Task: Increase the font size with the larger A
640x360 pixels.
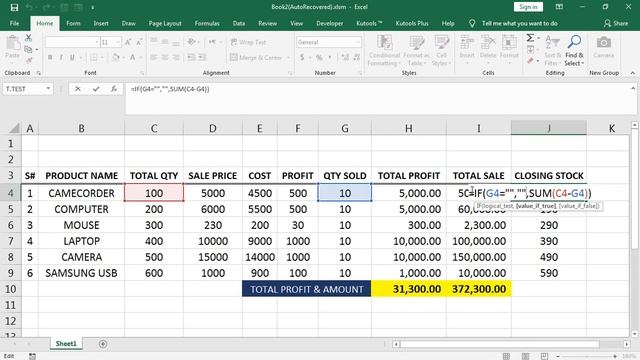Action: (128, 42)
